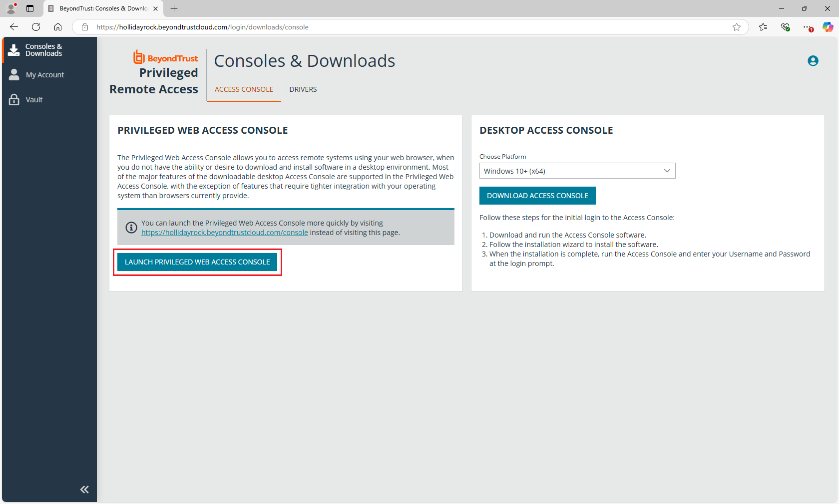The height and width of the screenshot is (504, 839).
Task: Open tab actions menu icon
Action: tap(30, 8)
